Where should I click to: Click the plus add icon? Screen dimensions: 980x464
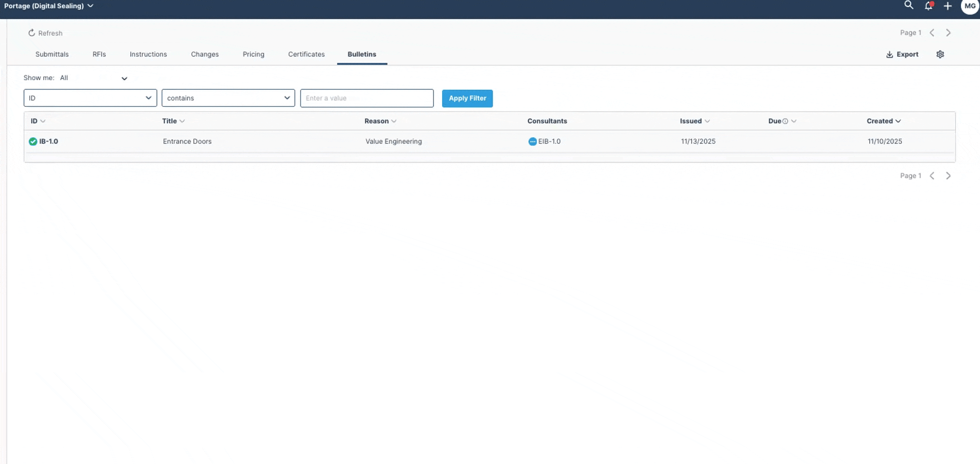[x=948, y=6]
